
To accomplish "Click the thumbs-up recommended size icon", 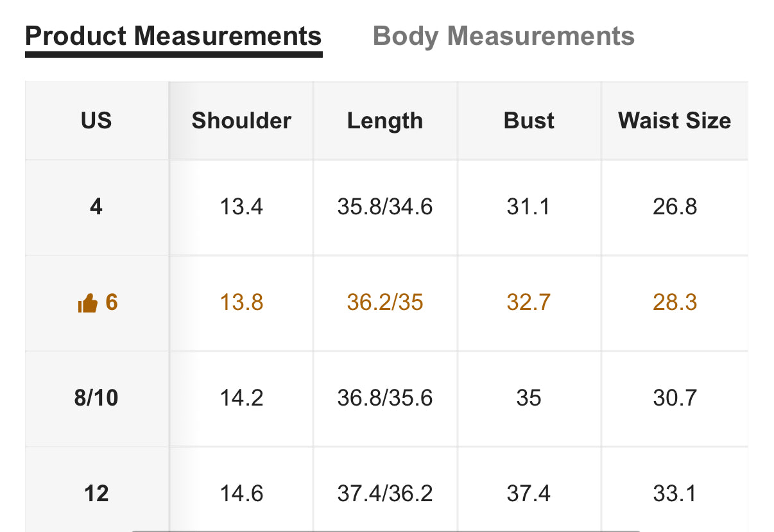I will click(87, 303).
